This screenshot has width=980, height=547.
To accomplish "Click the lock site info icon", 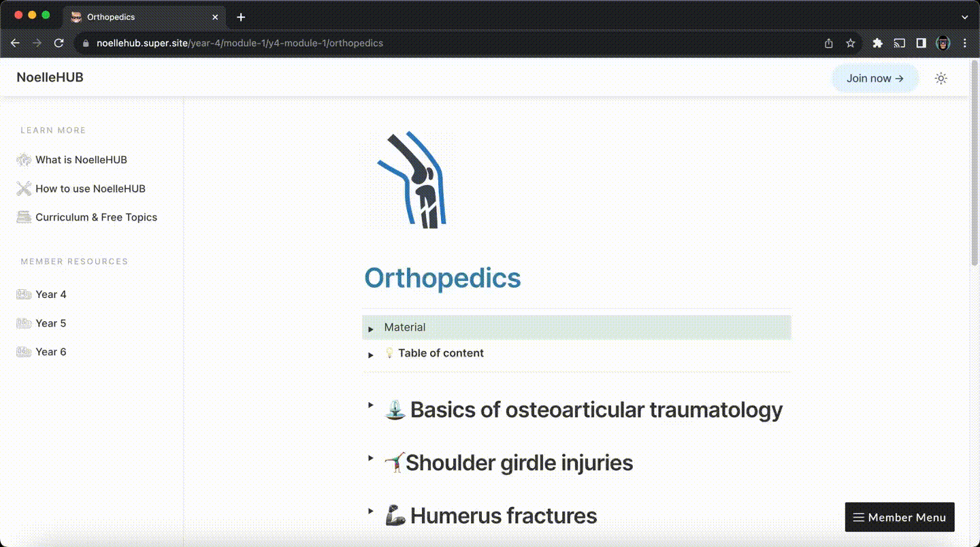I will pos(86,43).
